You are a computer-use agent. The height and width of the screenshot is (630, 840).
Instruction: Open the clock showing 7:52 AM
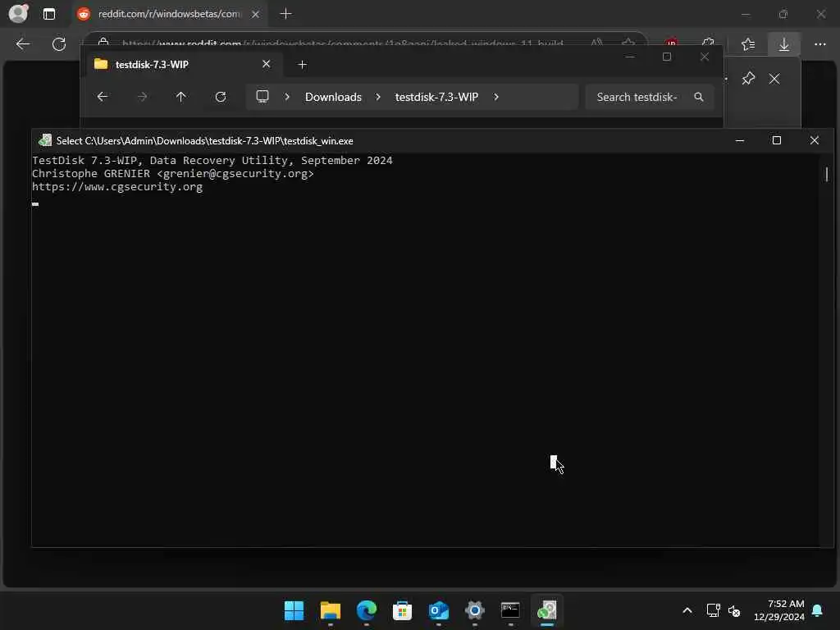(x=779, y=610)
